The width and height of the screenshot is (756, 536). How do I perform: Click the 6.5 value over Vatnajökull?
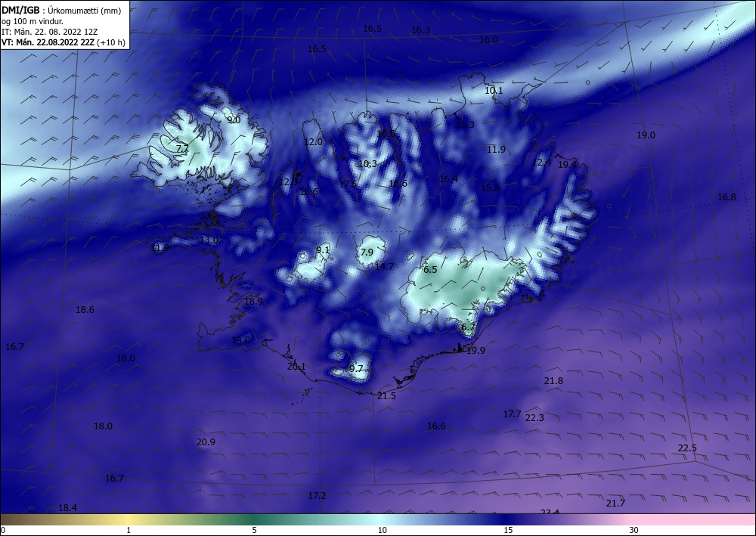pyautogui.click(x=430, y=269)
